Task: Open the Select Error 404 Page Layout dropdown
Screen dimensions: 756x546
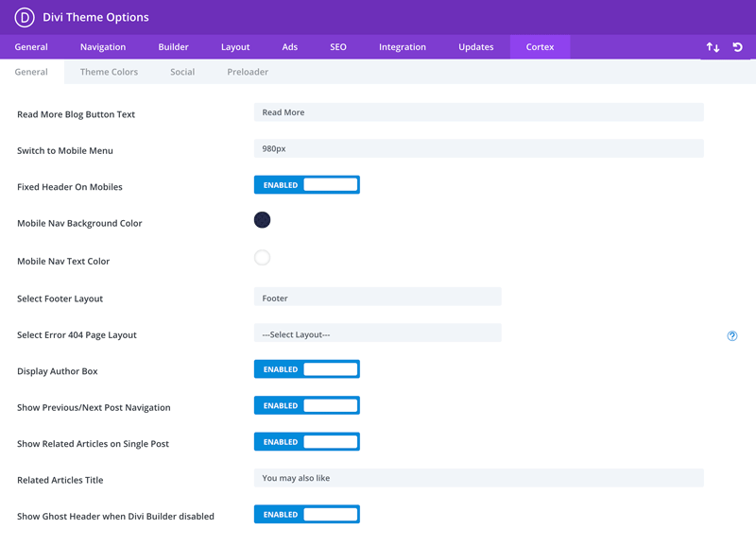Action: 377,333
